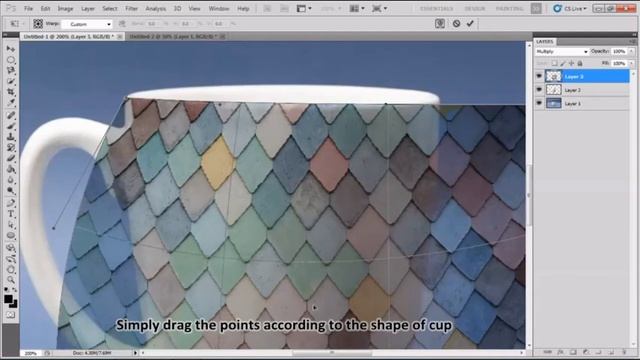The width and height of the screenshot is (640, 360).
Task: Open the Filter menu
Action: 131,8
